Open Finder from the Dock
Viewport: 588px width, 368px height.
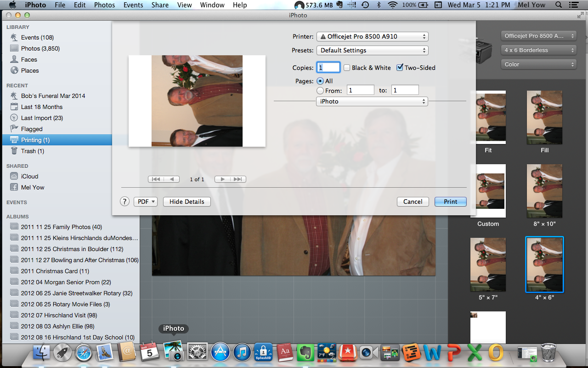coord(42,353)
